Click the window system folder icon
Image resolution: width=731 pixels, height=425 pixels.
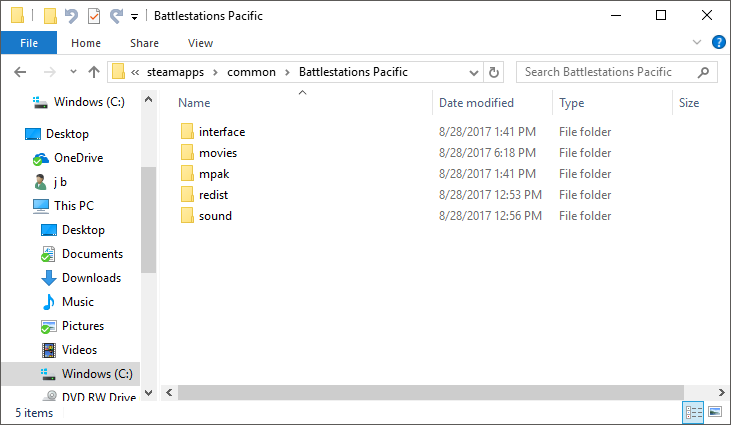17,15
